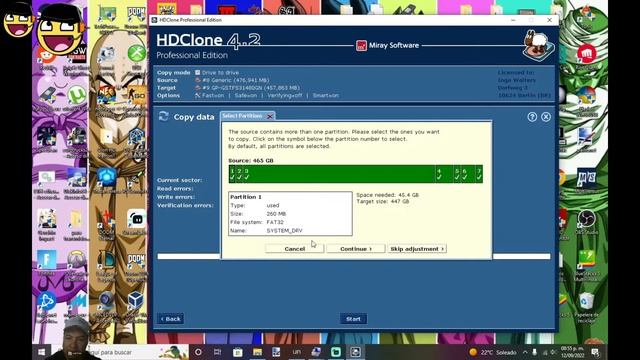The image size is (640, 360).
Task: Click the Cancel button
Action: tap(295, 249)
